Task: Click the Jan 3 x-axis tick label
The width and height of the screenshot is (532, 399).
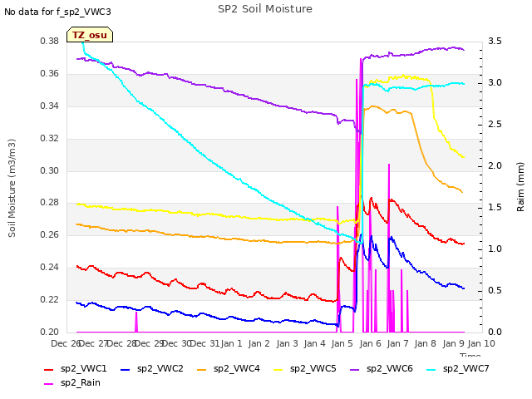Action: [x=287, y=343]
